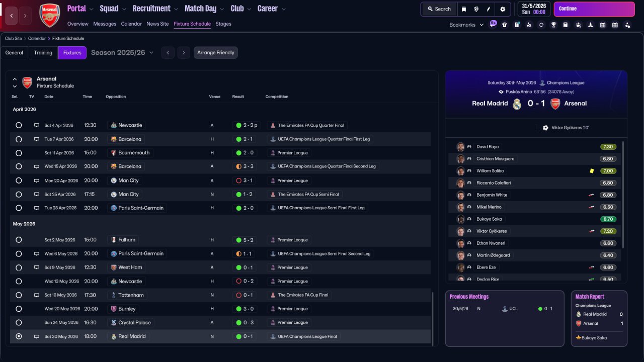This screenshot has height=362, width=644.
Task: Click the Arsenal club crest in header
Action: click(x=49, y=15)
